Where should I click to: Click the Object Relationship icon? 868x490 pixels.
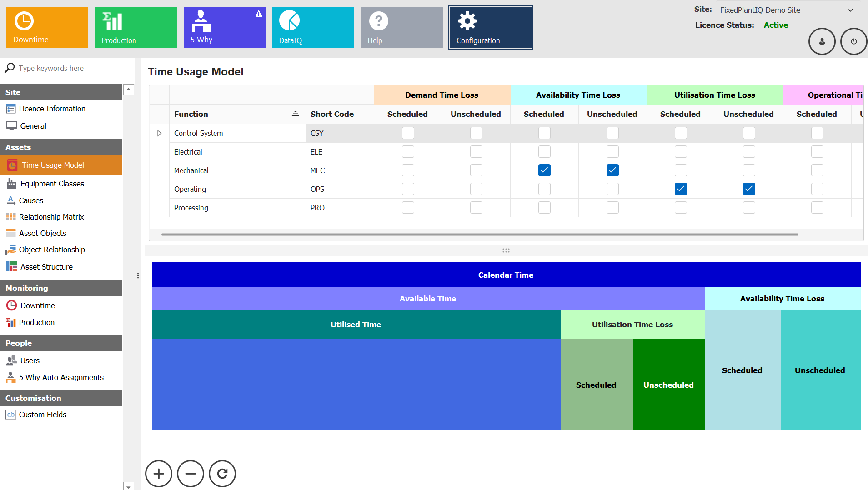click(11, 250)
